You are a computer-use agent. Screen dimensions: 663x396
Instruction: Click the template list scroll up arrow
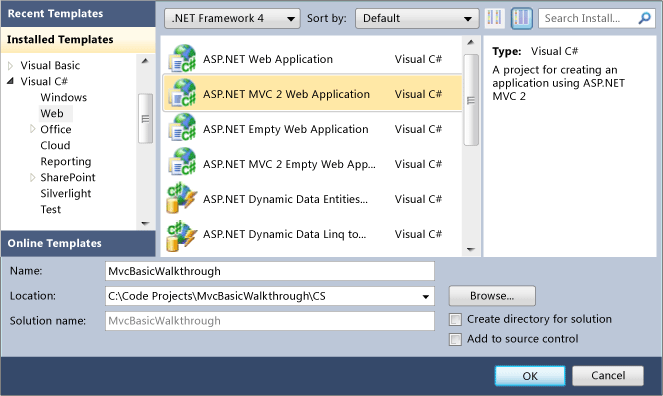click(x=471, y=43)
